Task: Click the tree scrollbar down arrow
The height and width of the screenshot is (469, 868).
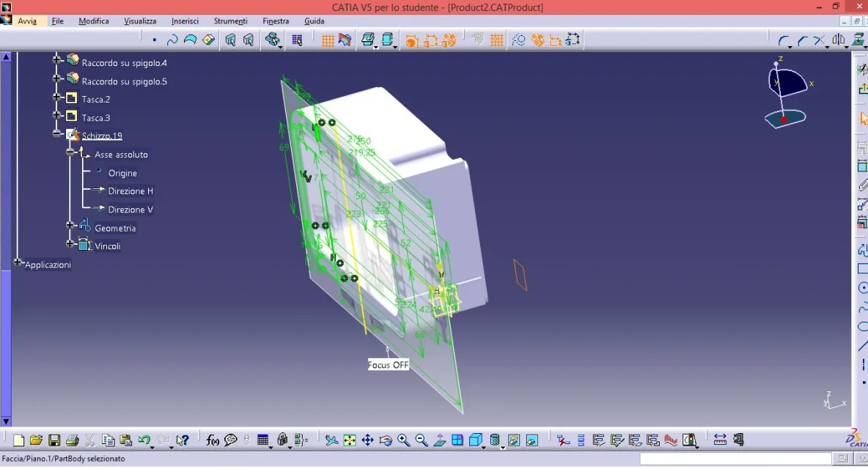Action: 6,421
